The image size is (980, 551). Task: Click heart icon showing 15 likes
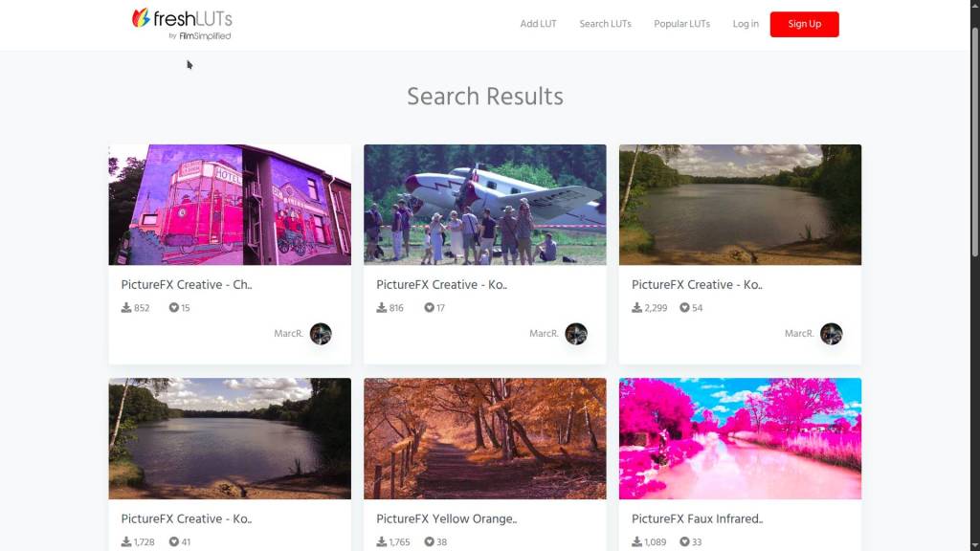174,307
